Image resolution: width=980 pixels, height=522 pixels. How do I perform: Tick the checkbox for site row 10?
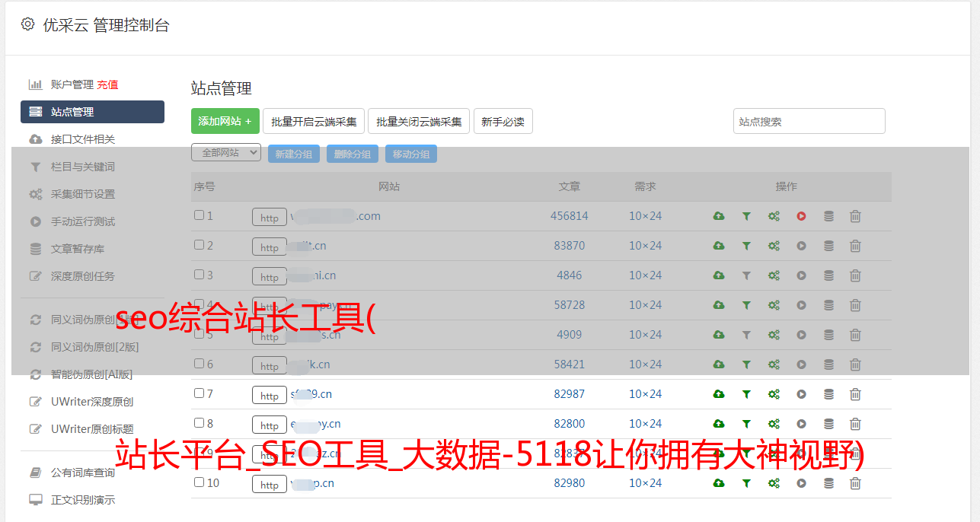pos(199,482)
